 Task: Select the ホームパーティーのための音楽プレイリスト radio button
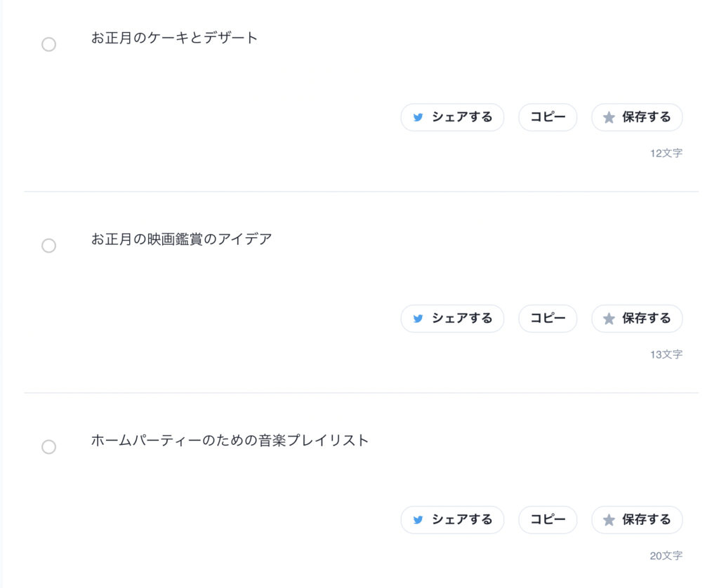(48, 447)
